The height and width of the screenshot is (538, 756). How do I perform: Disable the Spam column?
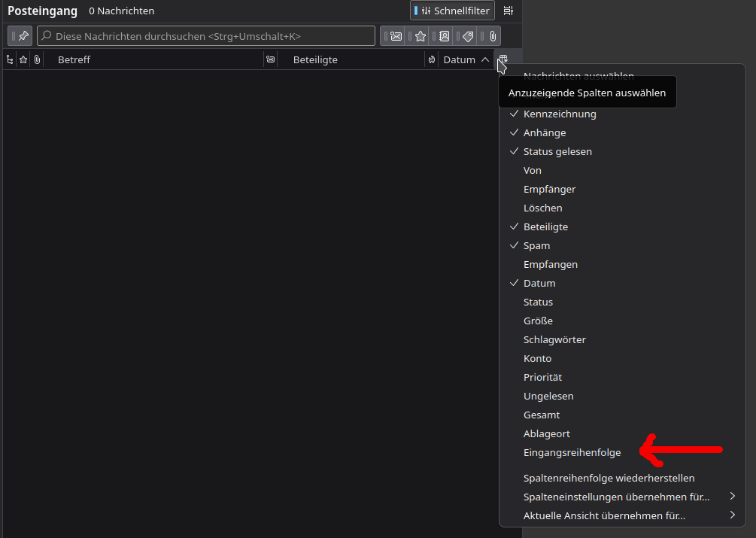click(x=536, y=245)
